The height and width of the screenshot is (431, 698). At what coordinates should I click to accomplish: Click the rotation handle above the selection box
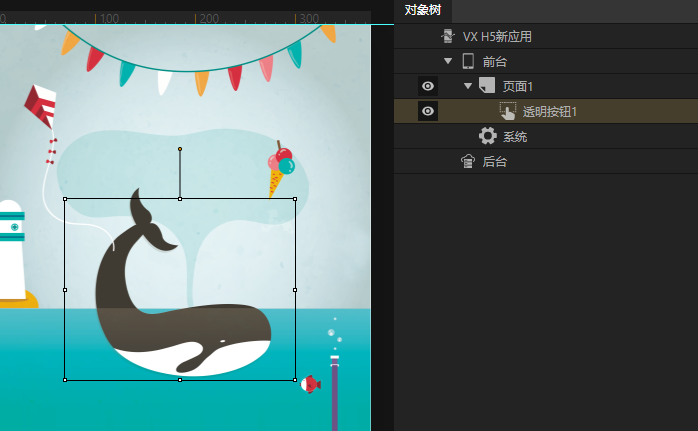tap(180, 149)
